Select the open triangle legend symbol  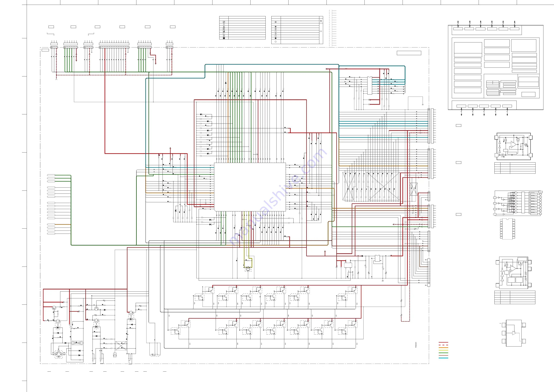coord(224,24)
